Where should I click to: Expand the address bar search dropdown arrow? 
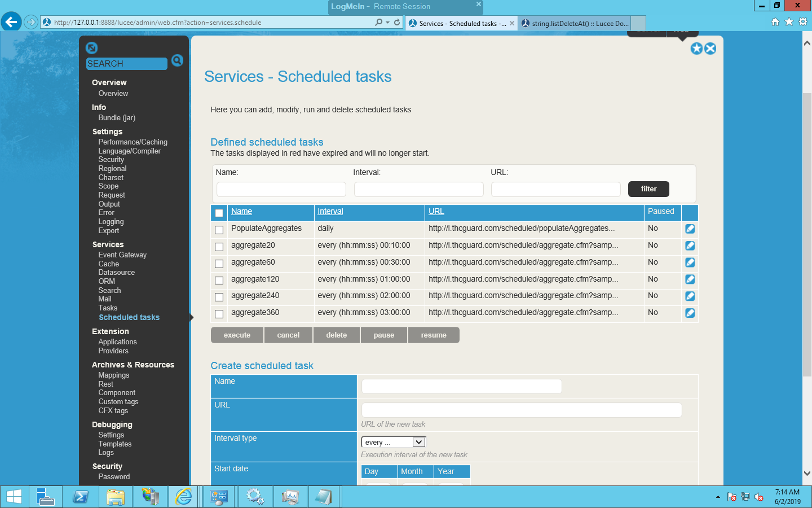387,23
